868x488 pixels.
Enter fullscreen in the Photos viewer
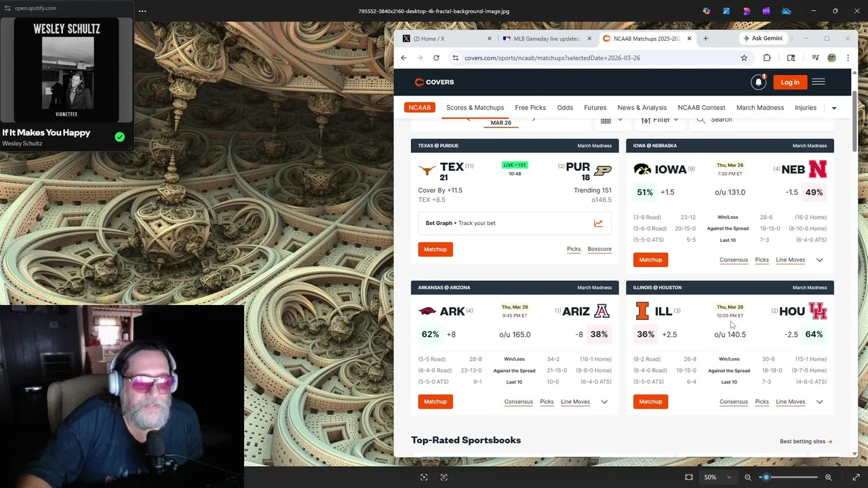coord(856,477)
